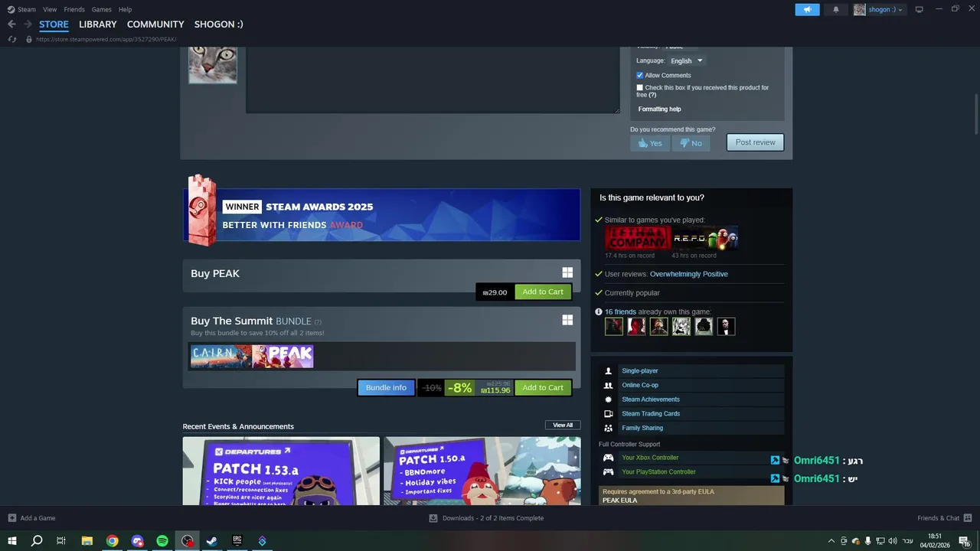The image size is (980, 551).
Task: Open Spotify from the taskbar
Action: [x=162, y=541]
